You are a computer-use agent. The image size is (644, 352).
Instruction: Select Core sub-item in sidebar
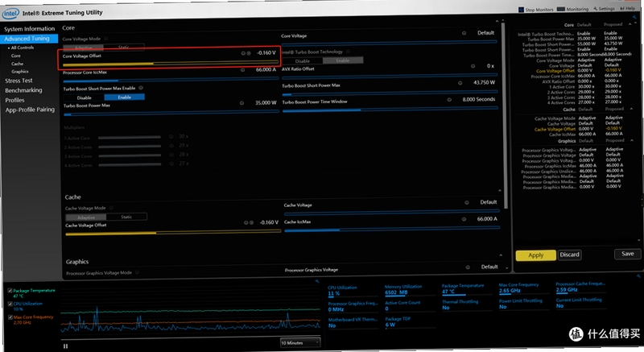[x=16, y=56]
